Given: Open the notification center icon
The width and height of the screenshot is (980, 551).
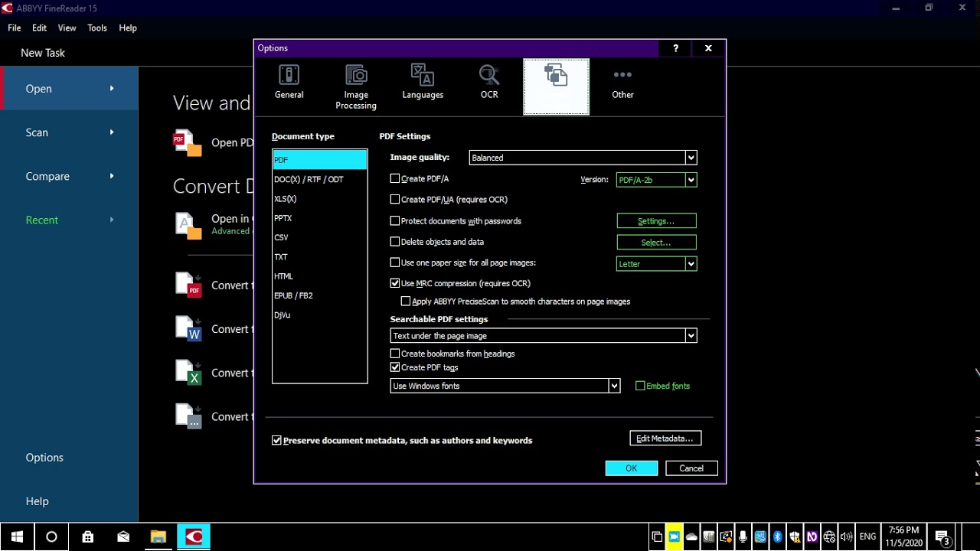Looking at the screenshot, I should click(942, 536).
